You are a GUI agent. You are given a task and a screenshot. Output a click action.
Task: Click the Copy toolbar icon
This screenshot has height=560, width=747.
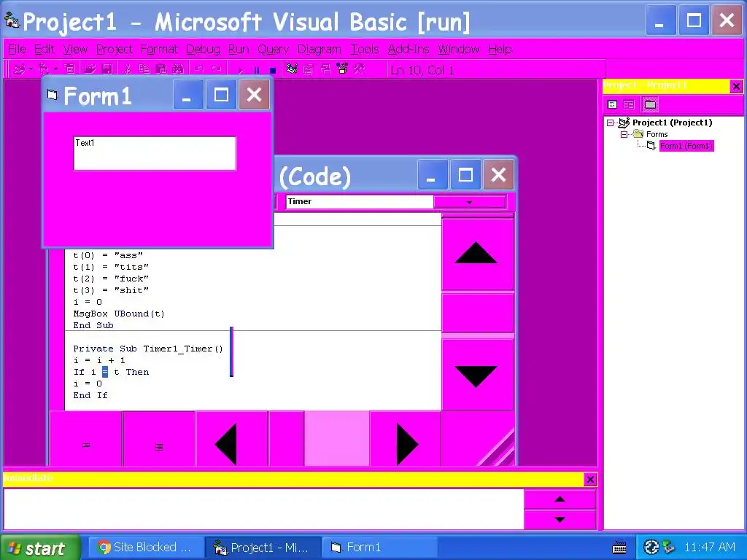click(x=144, y=69)
